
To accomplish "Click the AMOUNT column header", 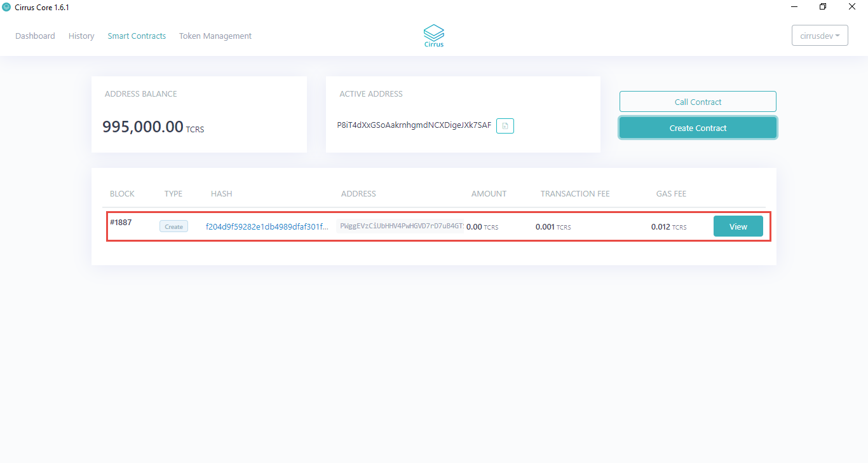I will [489, 193].
